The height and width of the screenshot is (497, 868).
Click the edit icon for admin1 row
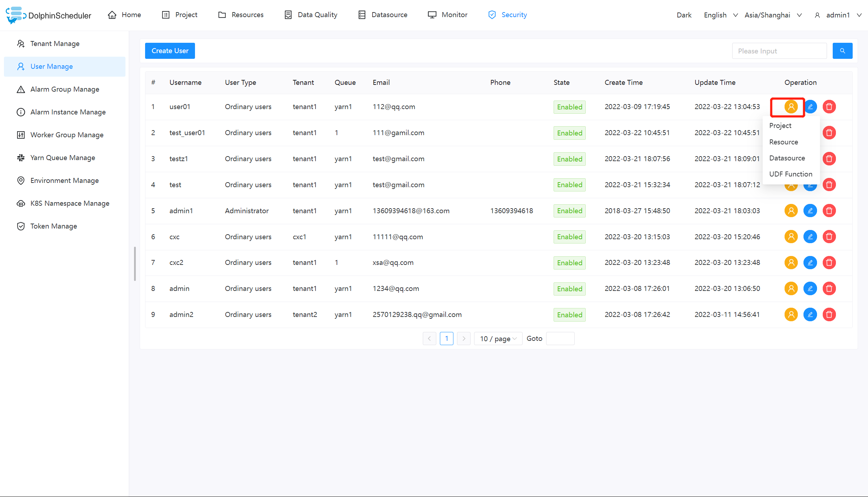tap(810, 211)
